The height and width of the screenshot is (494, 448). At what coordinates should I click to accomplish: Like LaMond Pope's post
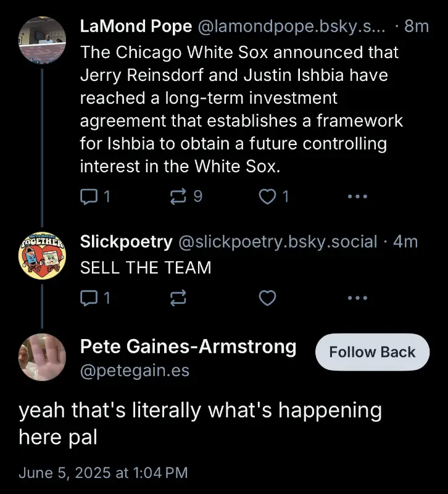[x=267, y=197]
